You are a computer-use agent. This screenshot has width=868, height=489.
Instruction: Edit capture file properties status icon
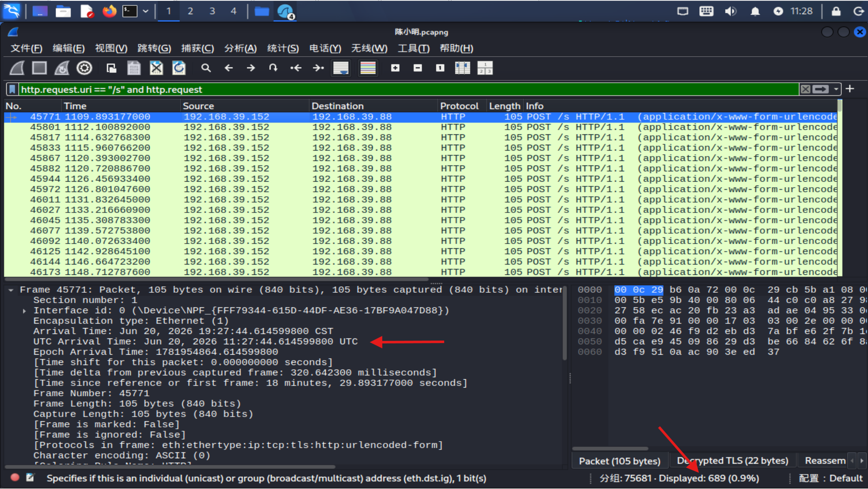pos(30,478)
